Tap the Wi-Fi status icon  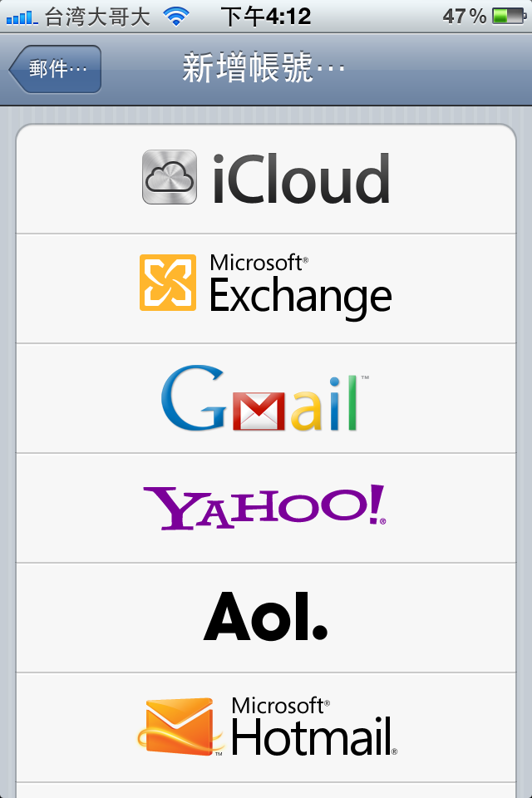(176, 17)
